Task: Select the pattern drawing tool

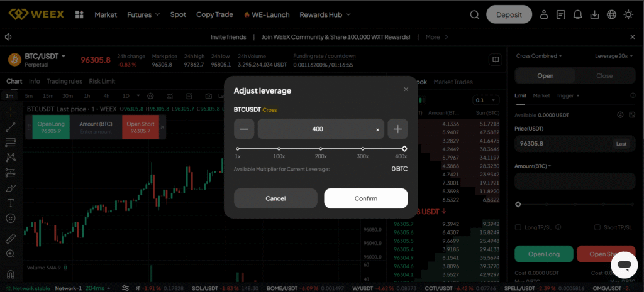Action: (x=11, y=158)
